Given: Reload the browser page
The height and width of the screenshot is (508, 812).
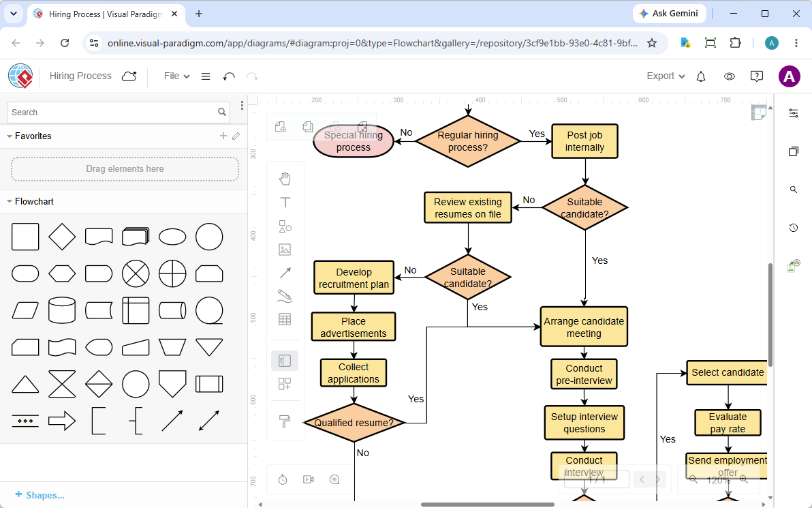Looking at the screenshot, I should tap(64, 43).
